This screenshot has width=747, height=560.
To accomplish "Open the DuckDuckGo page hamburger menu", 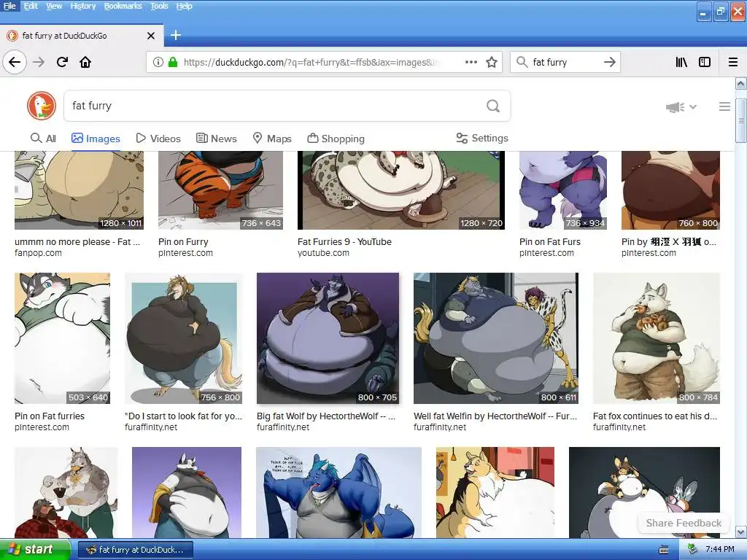I will 724,106.
